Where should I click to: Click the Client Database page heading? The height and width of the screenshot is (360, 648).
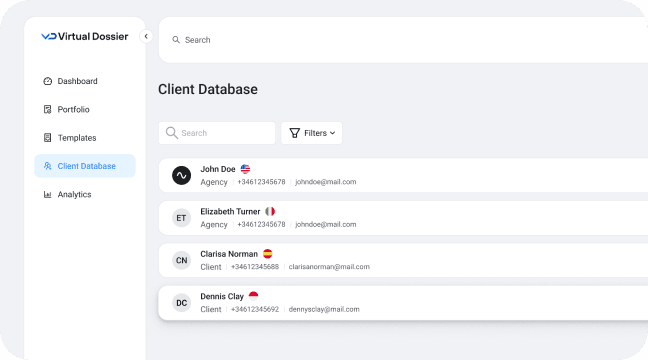208,89
